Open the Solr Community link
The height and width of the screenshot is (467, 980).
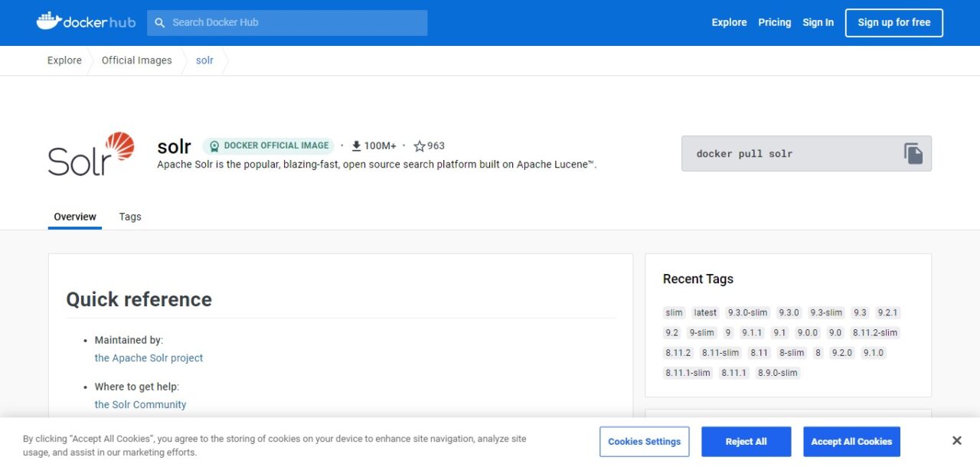[x=140, y=404]
